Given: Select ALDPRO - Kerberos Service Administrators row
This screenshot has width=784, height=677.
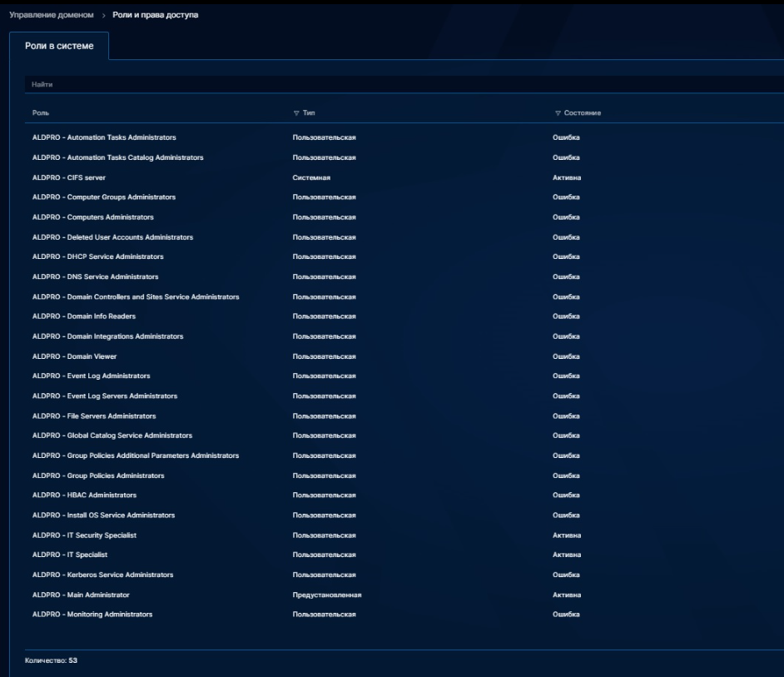Looking at the screenshot, I should pos(102,575).
